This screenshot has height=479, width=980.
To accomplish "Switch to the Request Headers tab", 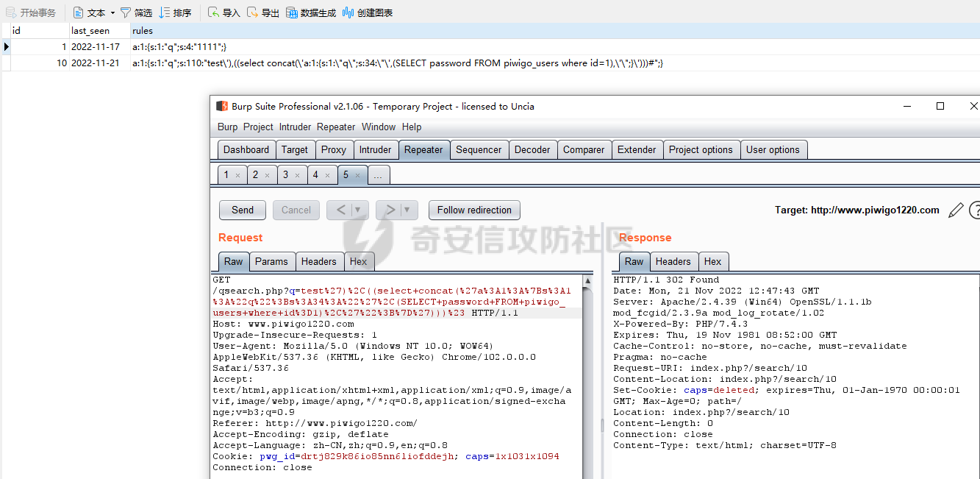I will (x=319, y=261).
